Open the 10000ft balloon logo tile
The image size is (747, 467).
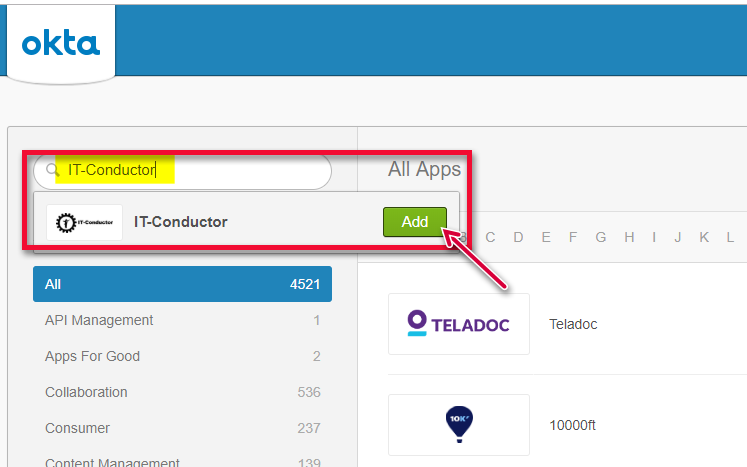[459, 425]
